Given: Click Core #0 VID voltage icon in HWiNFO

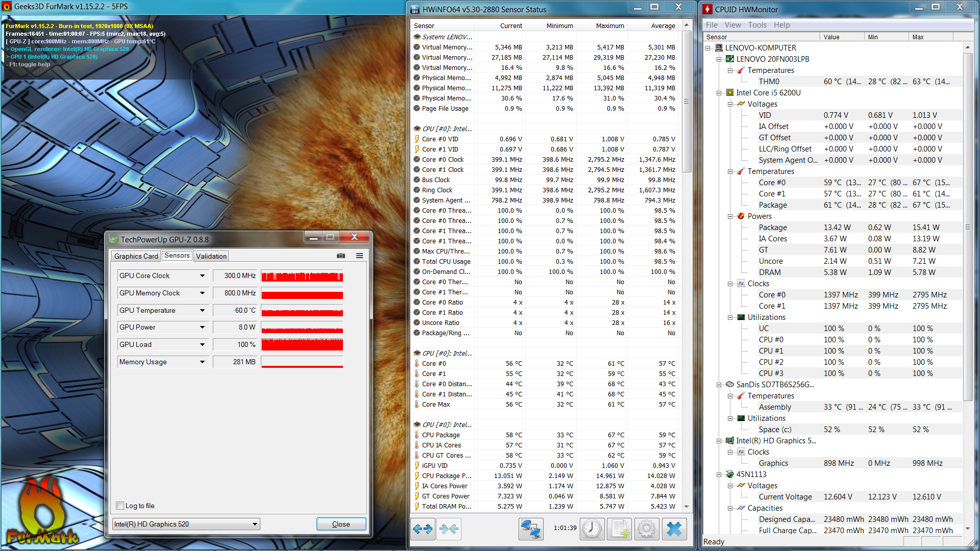Looking at the screenshot, I should coord(416,139).
